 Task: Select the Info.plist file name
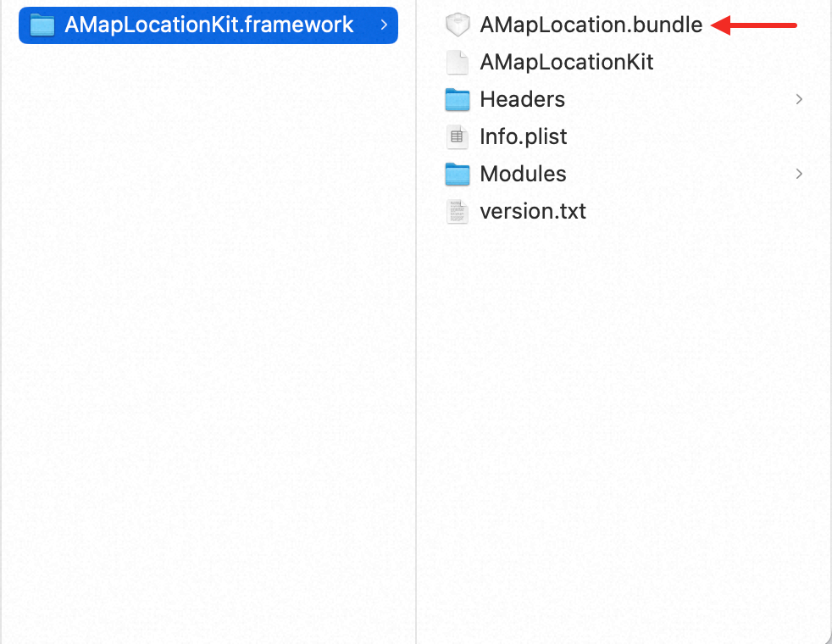pyautogui.click(x=524, y=137)
